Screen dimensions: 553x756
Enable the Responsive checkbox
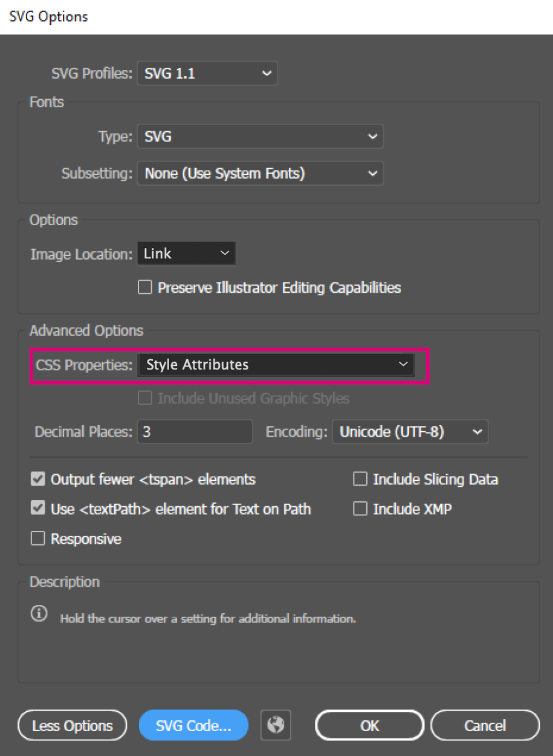(38, 539)
